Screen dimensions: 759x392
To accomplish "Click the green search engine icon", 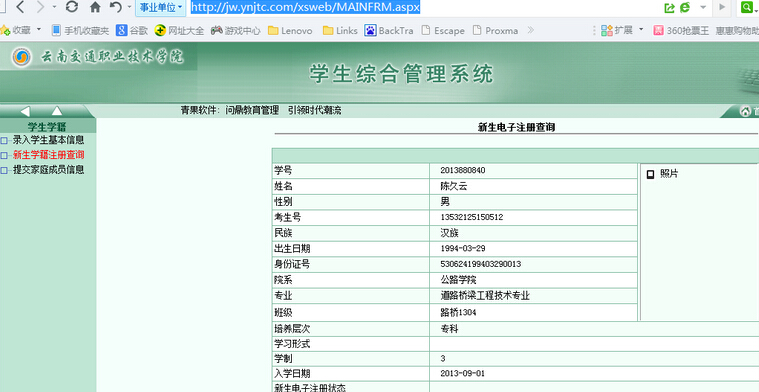I will pos(747,7).
